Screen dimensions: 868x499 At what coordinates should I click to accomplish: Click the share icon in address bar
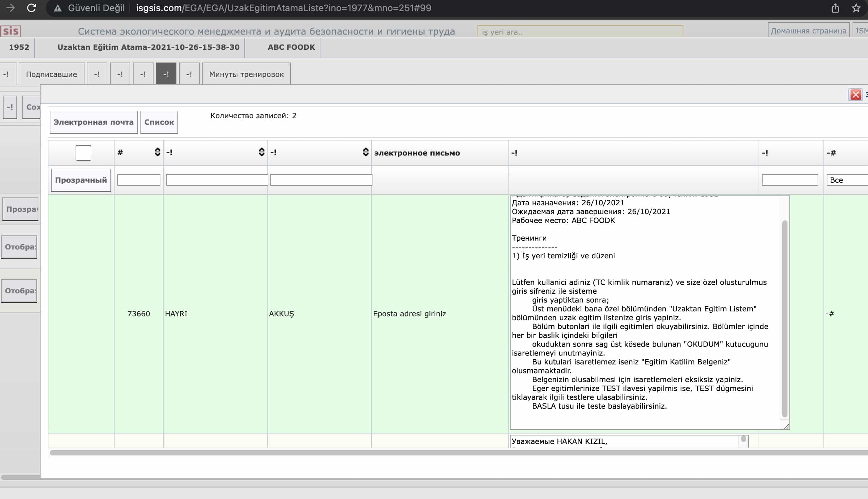pyautogui.click(x=835, y=8)
